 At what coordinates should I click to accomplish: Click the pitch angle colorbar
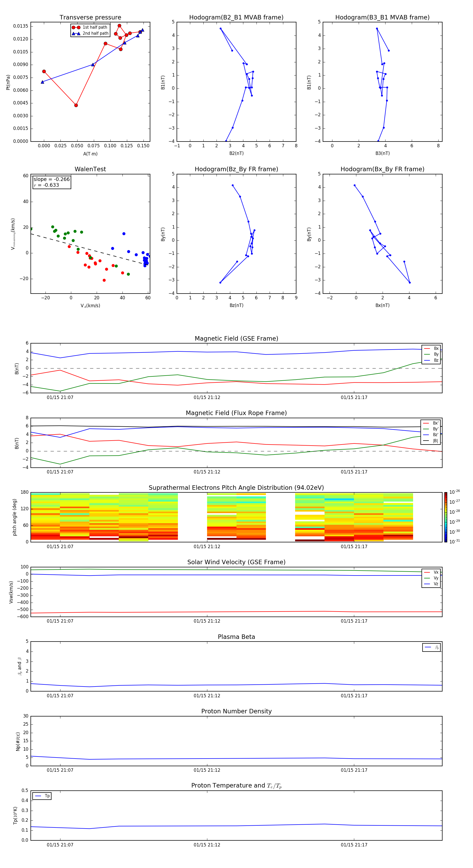click(446, 517)
